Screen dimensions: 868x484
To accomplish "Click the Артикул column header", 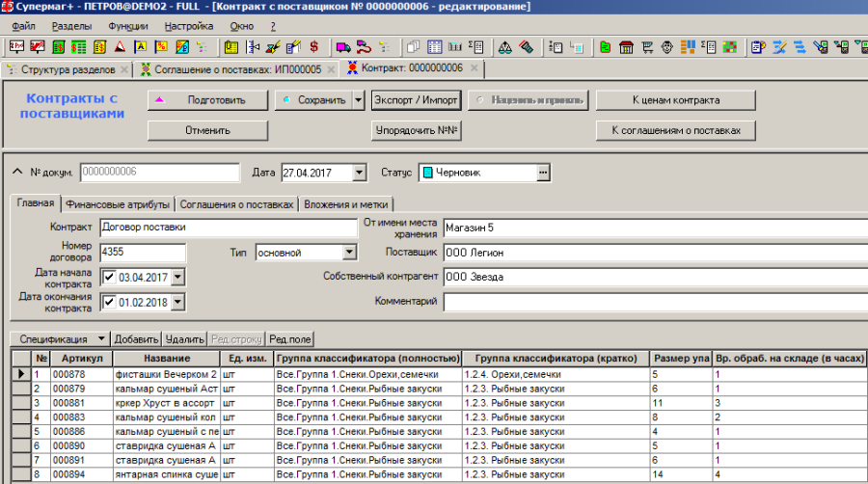I will pyautogui.click(x=82, y=359).
